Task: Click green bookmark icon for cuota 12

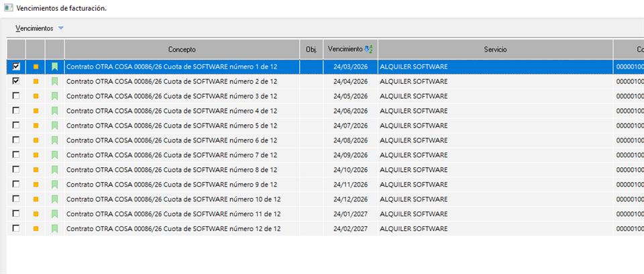Action: click(x=55, y=229)
